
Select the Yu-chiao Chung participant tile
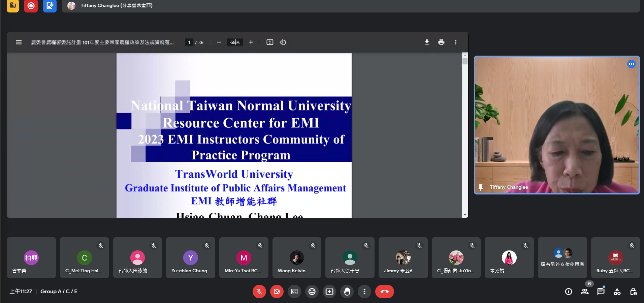pos(191,257)
